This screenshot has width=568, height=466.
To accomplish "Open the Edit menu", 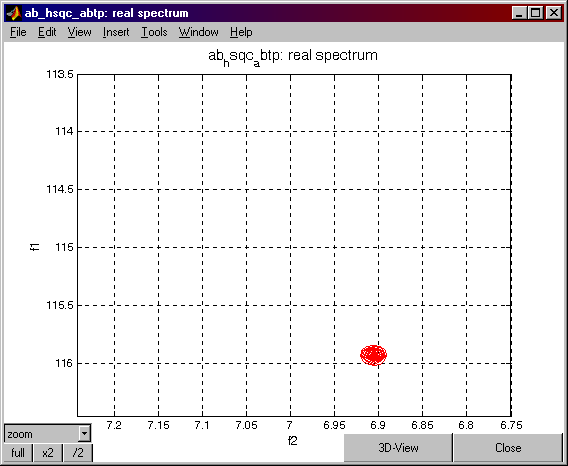I will [47, 32].
